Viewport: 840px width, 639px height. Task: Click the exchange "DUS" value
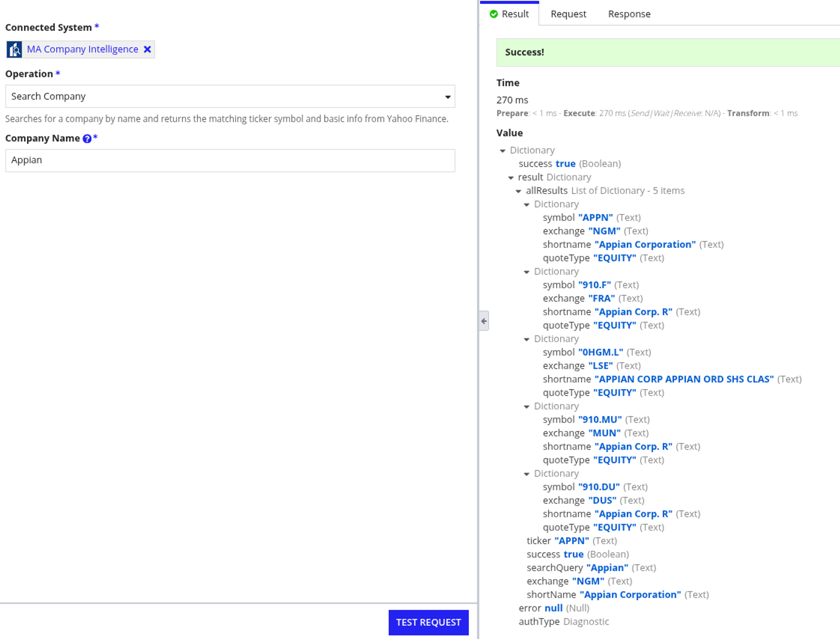pos(602,500)
